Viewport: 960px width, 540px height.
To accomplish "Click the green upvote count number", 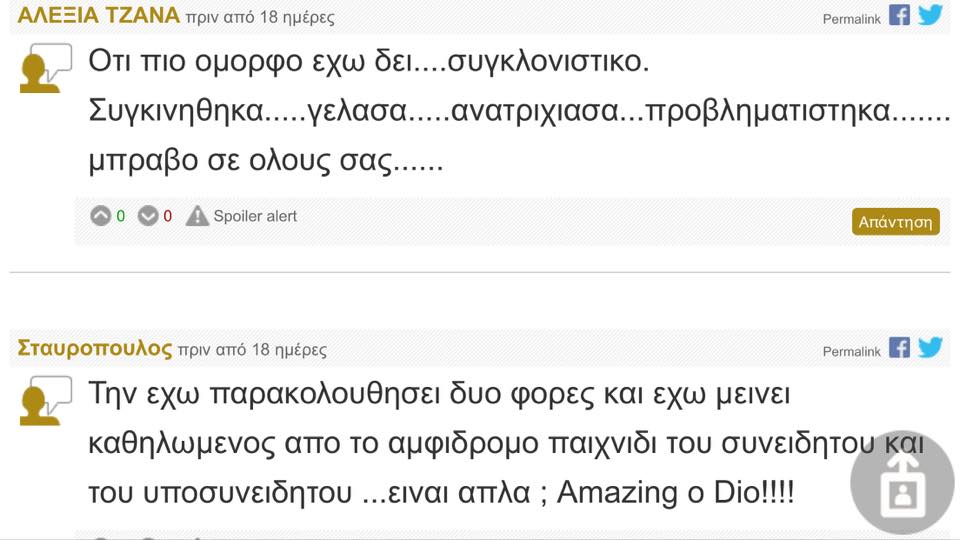I will coord(121,216).
